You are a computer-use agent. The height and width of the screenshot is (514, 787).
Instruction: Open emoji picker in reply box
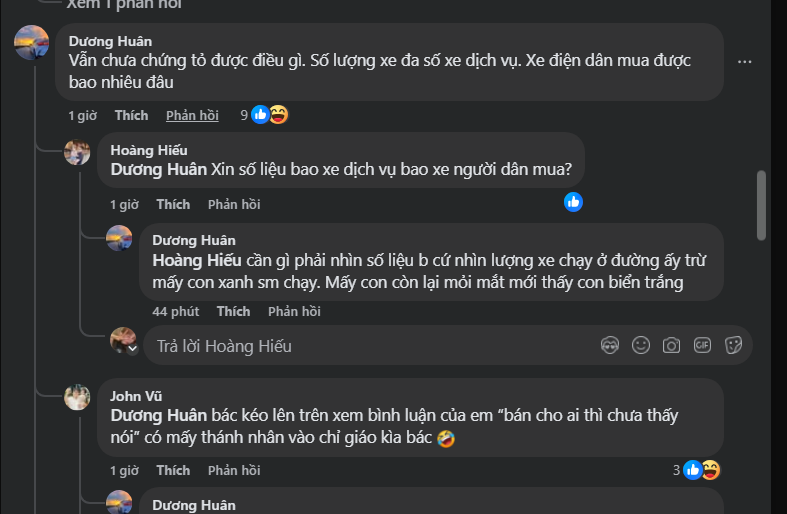(641, 345)
